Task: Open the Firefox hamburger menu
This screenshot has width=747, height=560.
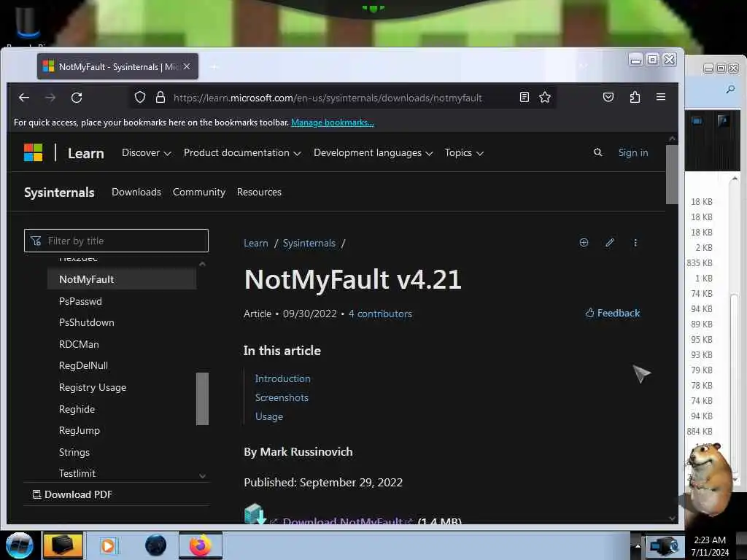Action: tap(661, 97)
